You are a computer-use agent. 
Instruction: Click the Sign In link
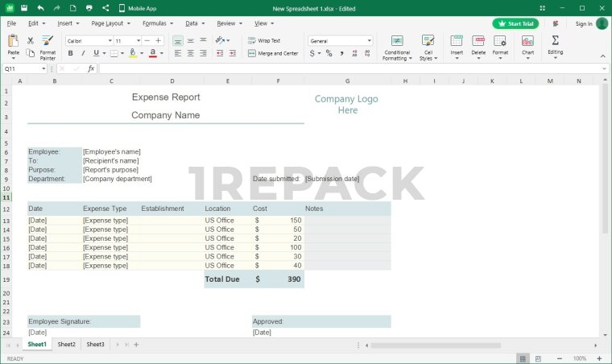pyautogui.click(x=584, y=23)
